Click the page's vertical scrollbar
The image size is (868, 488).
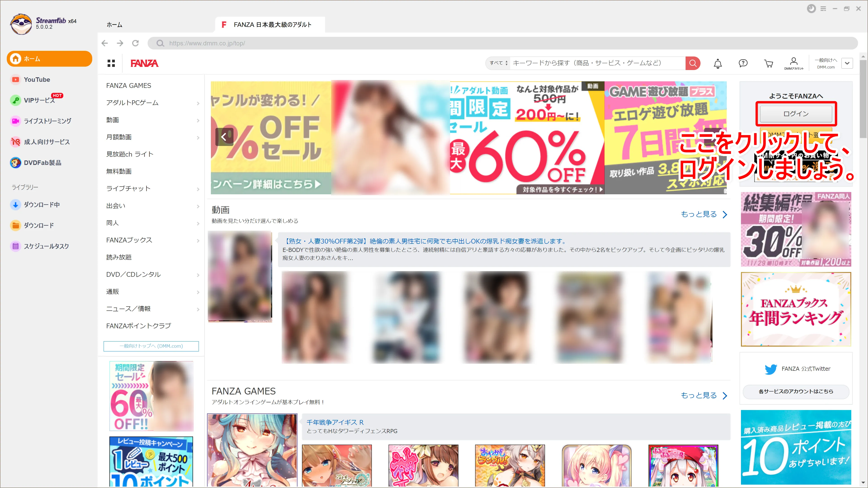point(863,99)
